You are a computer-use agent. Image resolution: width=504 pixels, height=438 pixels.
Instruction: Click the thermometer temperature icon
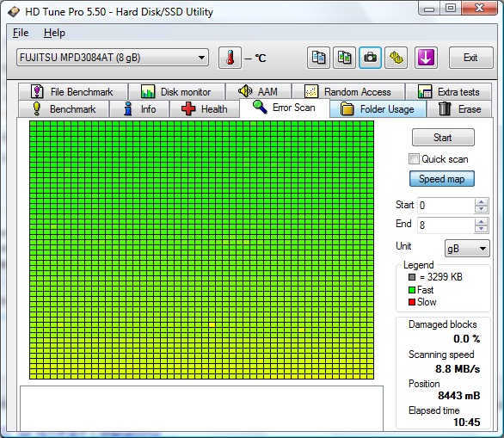[x=230, y=58]
